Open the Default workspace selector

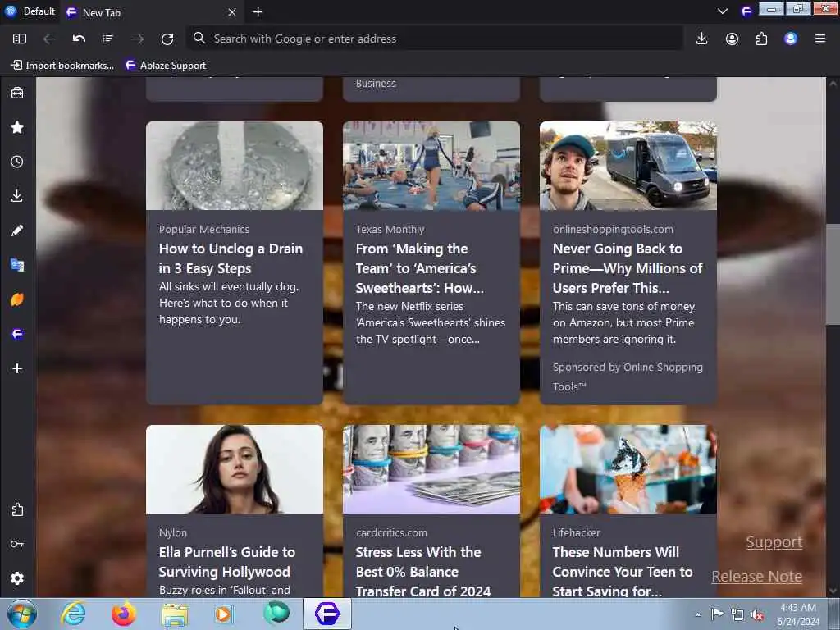(x=30, y=11)
